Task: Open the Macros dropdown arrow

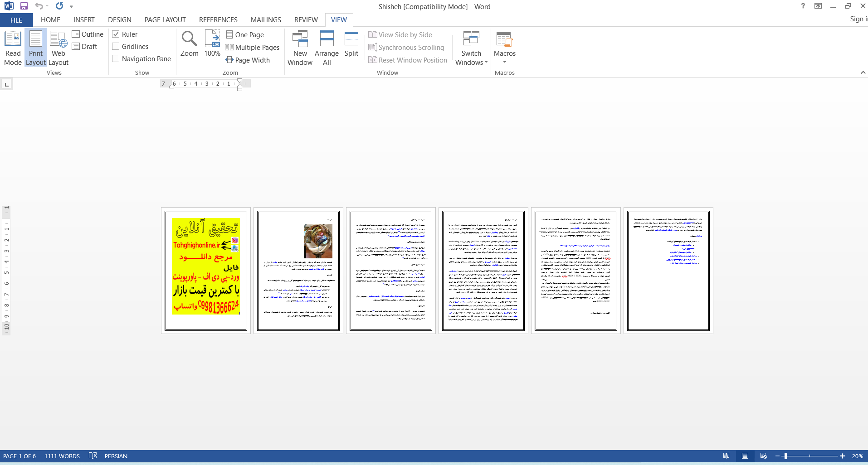Action: [x=505, y=62]
